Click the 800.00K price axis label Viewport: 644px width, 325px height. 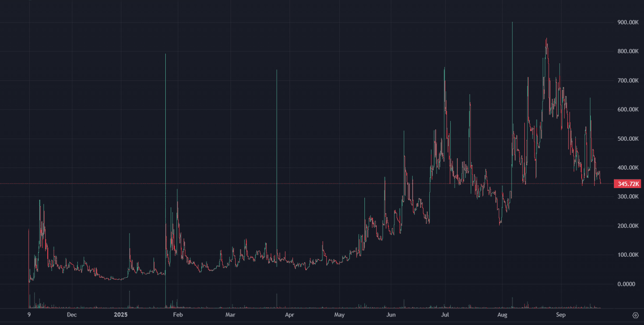coord(628,52)
